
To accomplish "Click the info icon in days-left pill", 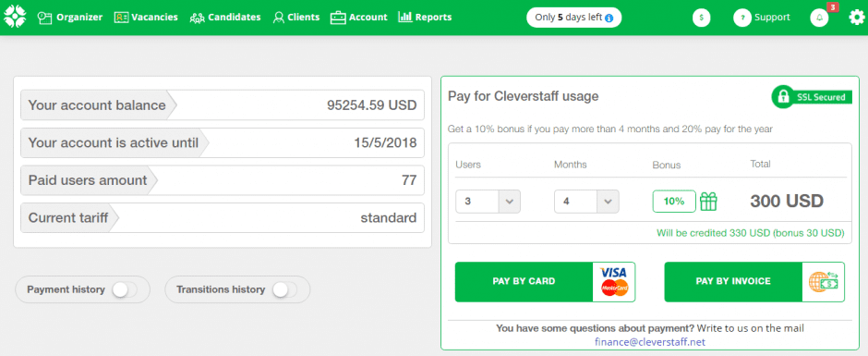I will 609,18.
